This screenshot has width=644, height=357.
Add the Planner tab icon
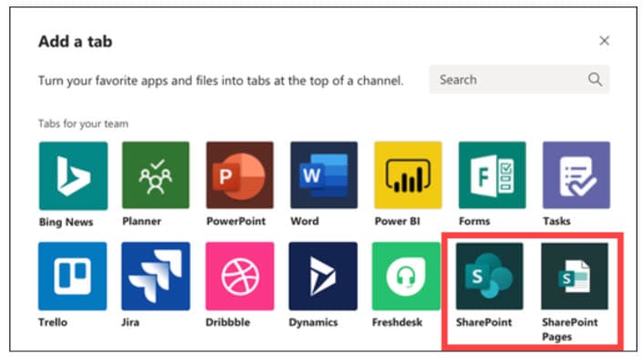[156, 175]
